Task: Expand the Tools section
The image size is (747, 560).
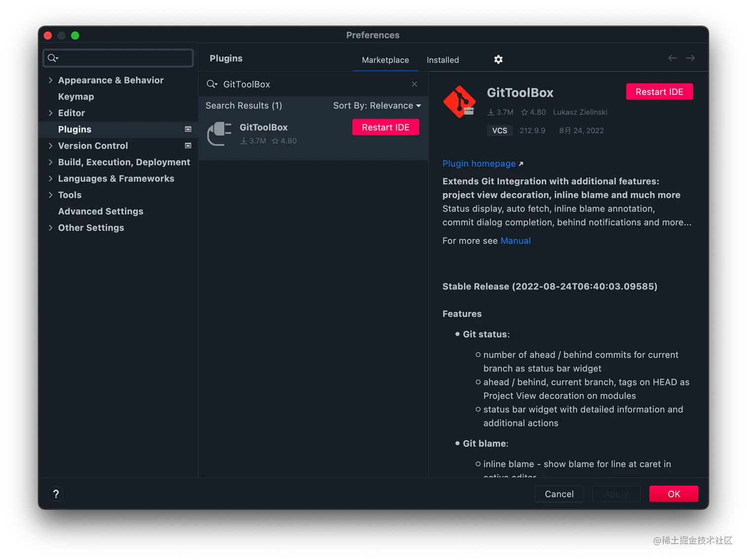Action: click(50, 195)
